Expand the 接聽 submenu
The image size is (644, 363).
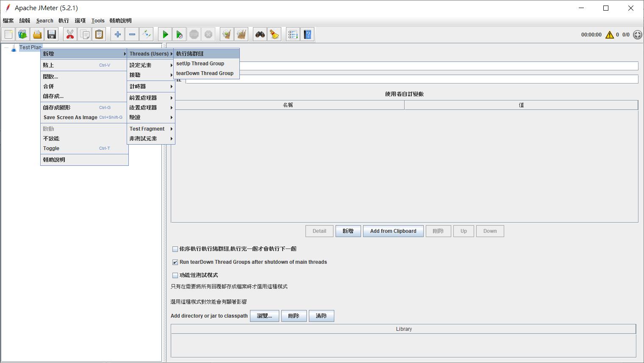click(151, 75)
